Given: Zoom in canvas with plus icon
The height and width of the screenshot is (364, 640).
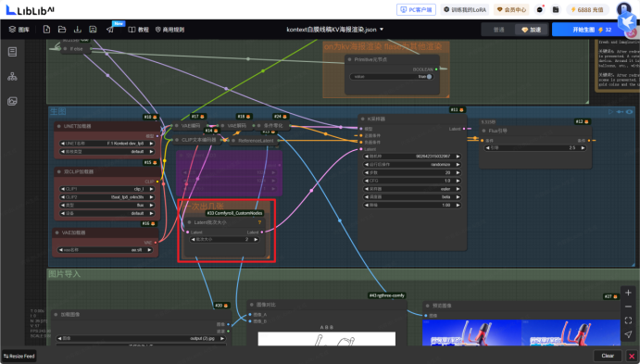Looking at the screenshot, I should [x=628, y=293].
